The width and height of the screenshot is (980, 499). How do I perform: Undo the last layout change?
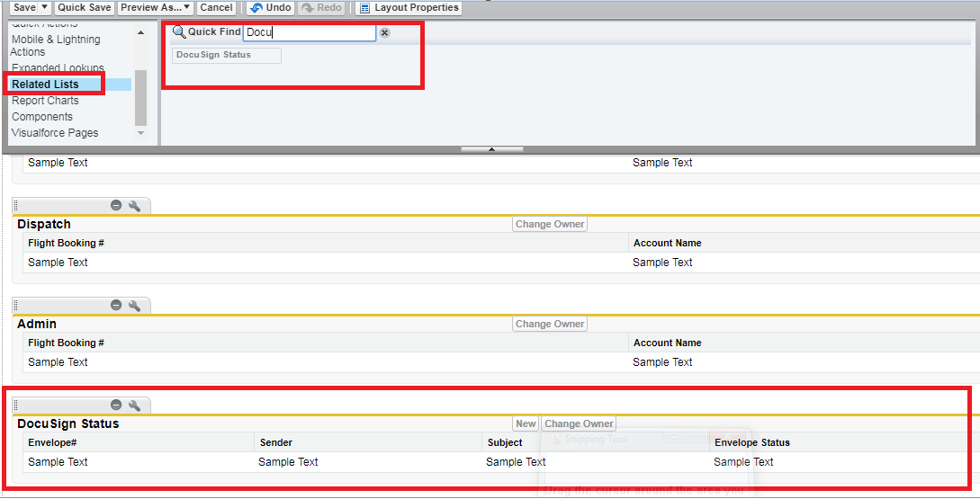pyautogui.click(x=271, y=7)
